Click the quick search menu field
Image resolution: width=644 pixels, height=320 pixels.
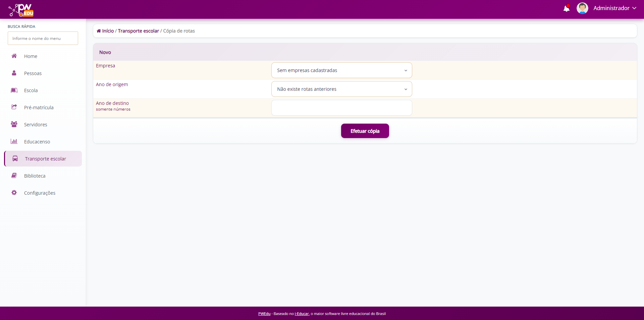pos(43,39)
